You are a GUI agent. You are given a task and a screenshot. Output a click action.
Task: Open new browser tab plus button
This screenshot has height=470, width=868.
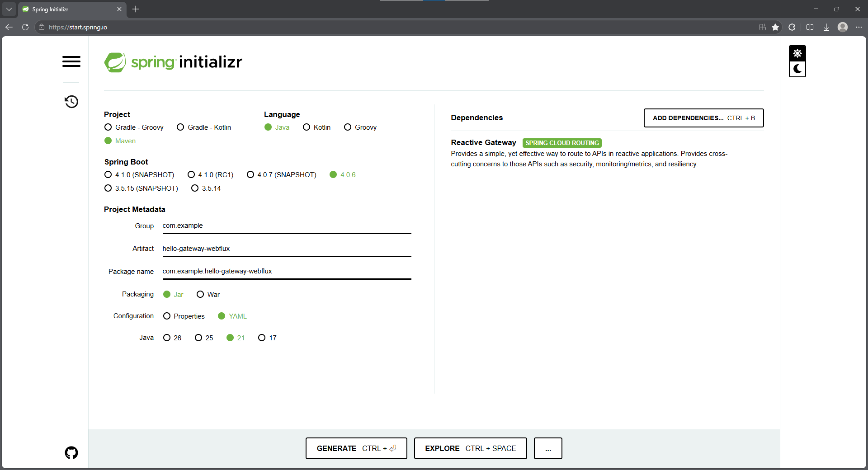[x=136, y=9]
